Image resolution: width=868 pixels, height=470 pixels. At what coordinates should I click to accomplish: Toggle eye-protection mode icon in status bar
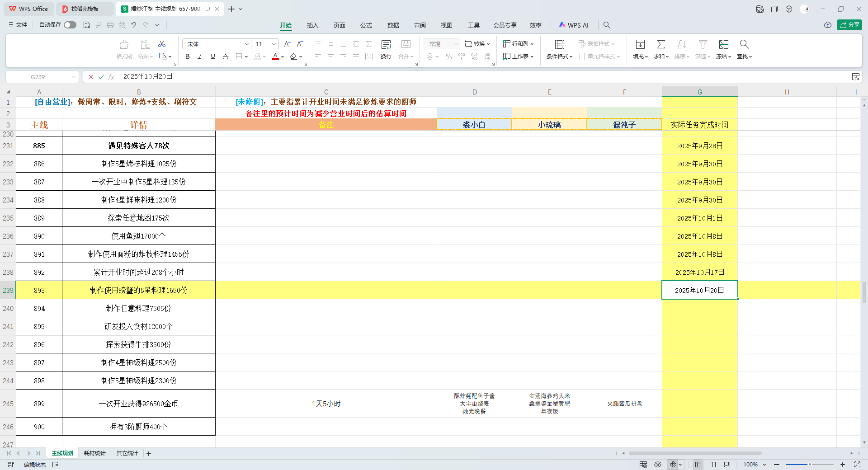coord(658,465)
